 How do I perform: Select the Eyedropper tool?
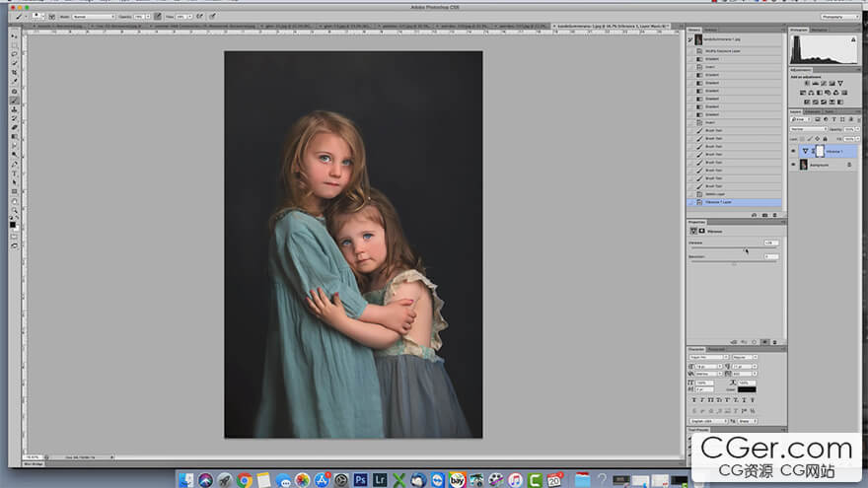pyautogui.click(x=15, y=81)
